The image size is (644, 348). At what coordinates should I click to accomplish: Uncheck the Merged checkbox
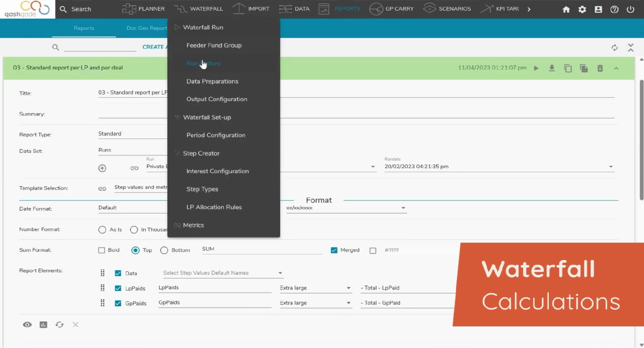pyautogui.click(x=334, y=250)
